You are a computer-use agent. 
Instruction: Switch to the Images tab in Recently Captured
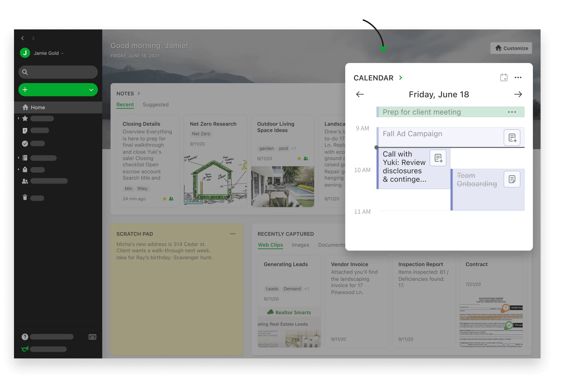point(300,245)
